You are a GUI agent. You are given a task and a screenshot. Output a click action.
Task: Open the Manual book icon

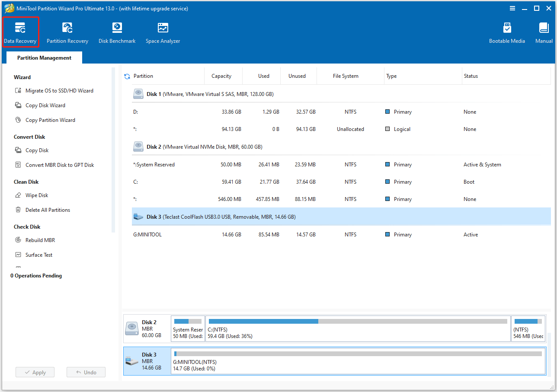(544, 33)
